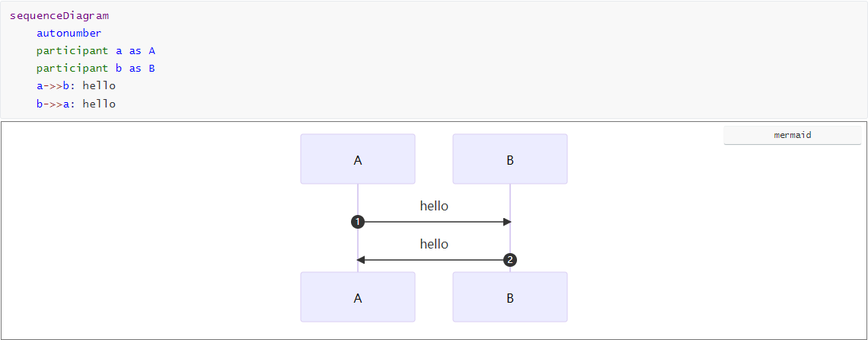
Task: Select the first hello message label
Action: pos(434,206)
